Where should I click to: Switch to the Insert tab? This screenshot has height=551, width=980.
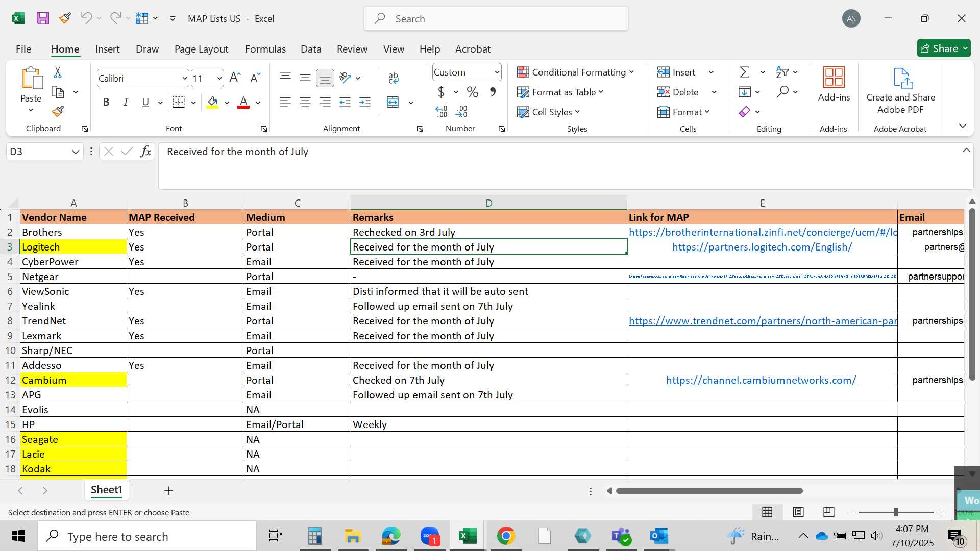click(107, 49)
